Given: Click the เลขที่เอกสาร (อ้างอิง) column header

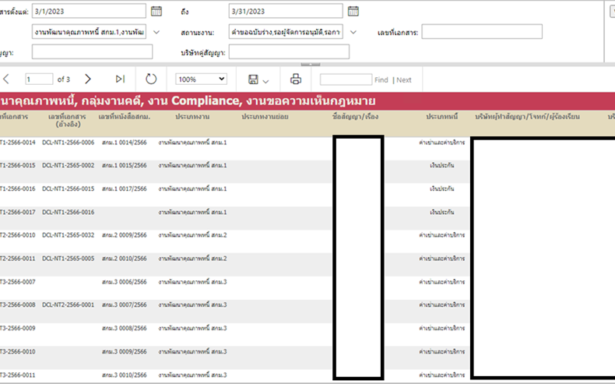Looking at the screenshot, I should (68, 120).
